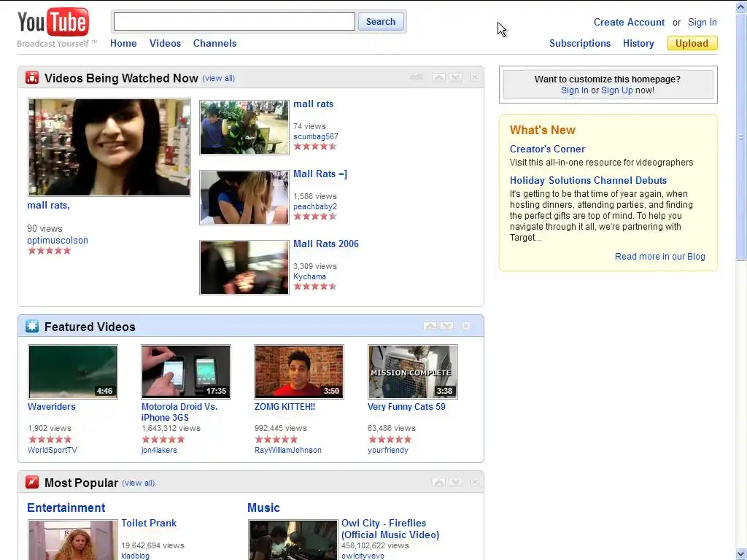This screenshot has height=560, width=747.
Task: Open History page
Action: click(x=638, y=43)
